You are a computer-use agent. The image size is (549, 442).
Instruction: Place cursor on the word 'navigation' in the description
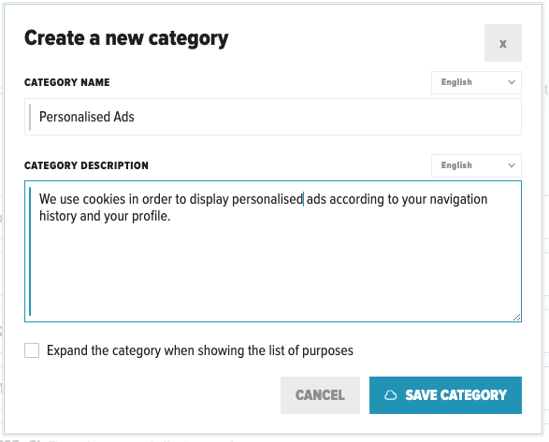point(458,199)
